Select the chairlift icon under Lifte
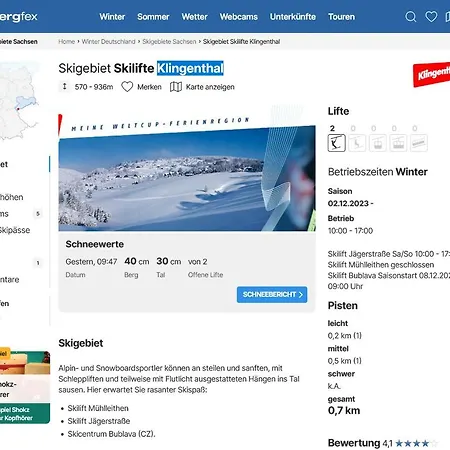Screen dimensions: 450x450 pos(357,143)
